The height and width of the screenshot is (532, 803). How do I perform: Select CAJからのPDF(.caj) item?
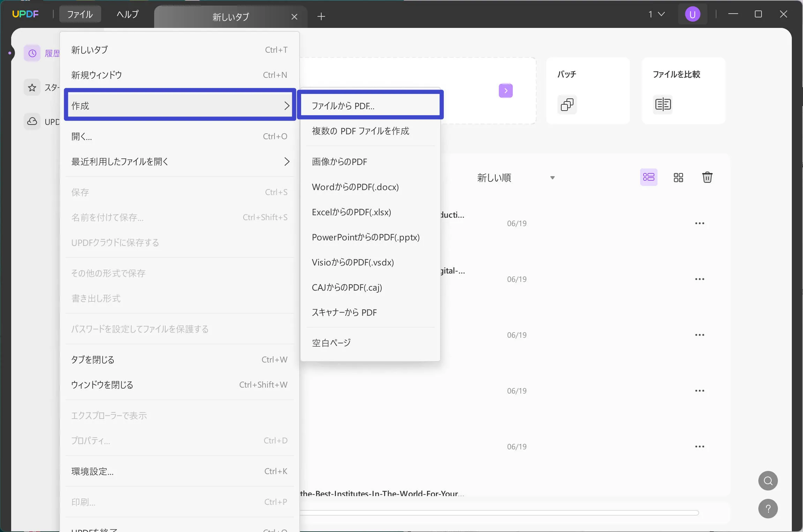(x=370, y=287)
